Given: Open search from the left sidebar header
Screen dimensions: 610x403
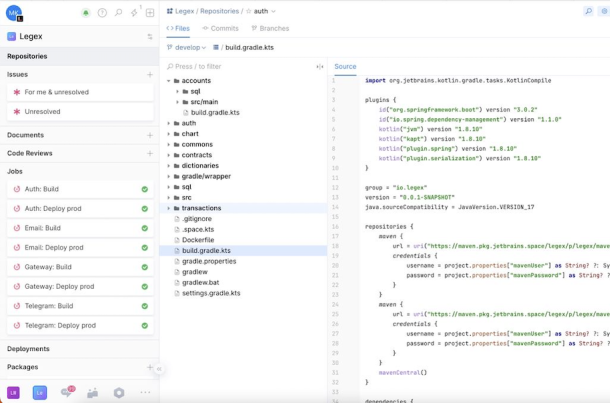Looking at the screenshot, I should point(118,13).
